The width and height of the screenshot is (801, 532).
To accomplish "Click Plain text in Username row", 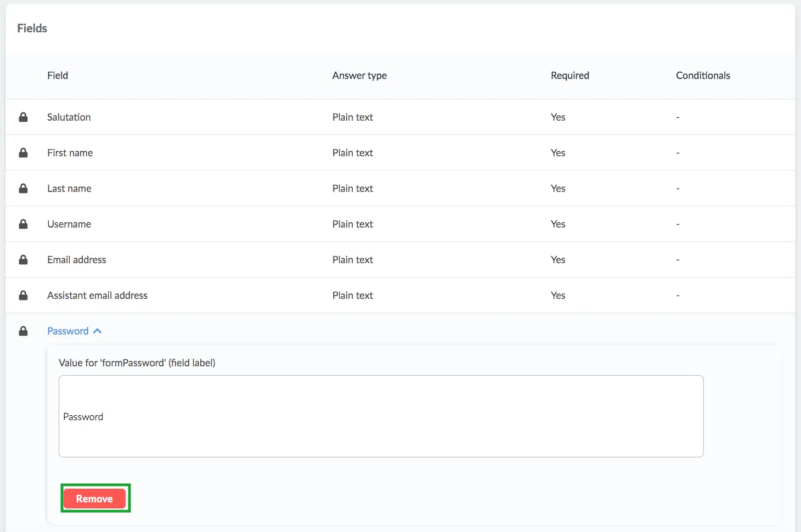I will pos(353,224).
